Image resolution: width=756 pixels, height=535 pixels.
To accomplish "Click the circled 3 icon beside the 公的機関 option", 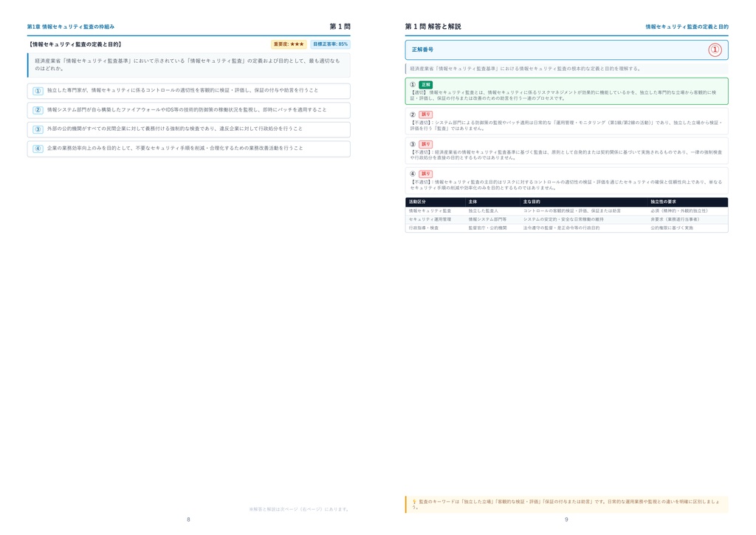I will coord(38,129).
